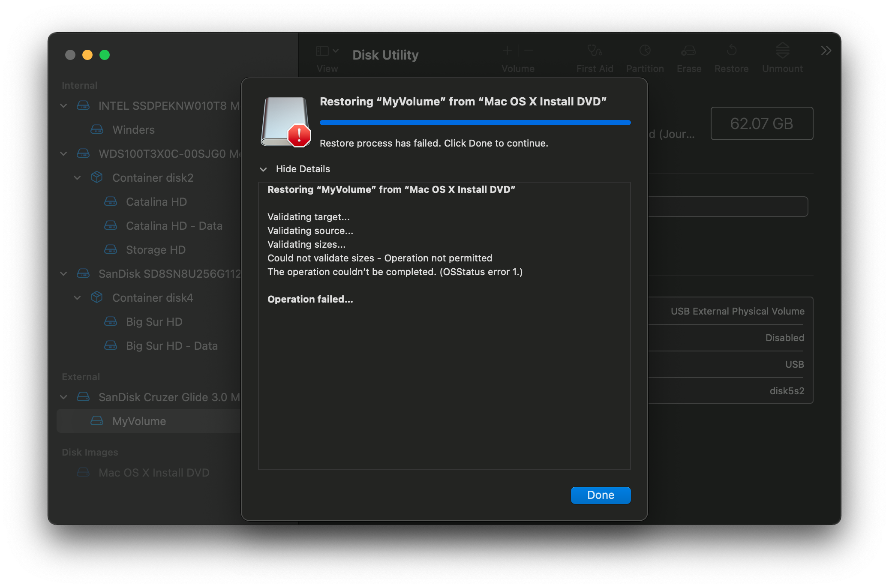889x588 pixels.
Task: Select Big Sur HD - Data volume
Action: tap(171, 345)
